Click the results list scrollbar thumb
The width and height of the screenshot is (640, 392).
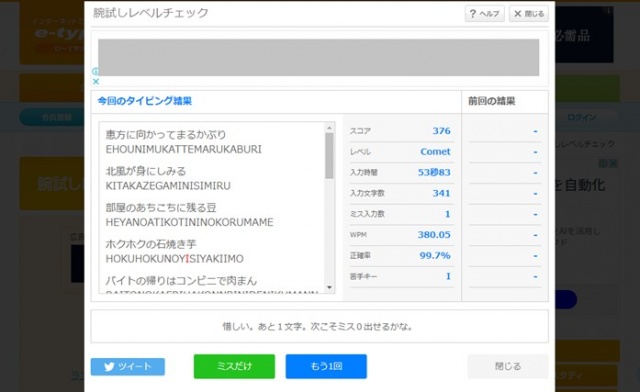[x=329, y=156]
